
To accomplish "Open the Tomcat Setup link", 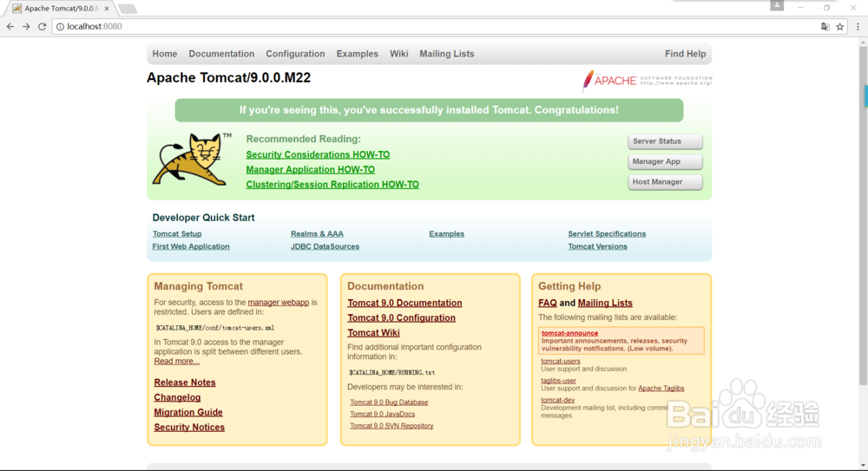I will pyautogui.click(x=177, y=233).
